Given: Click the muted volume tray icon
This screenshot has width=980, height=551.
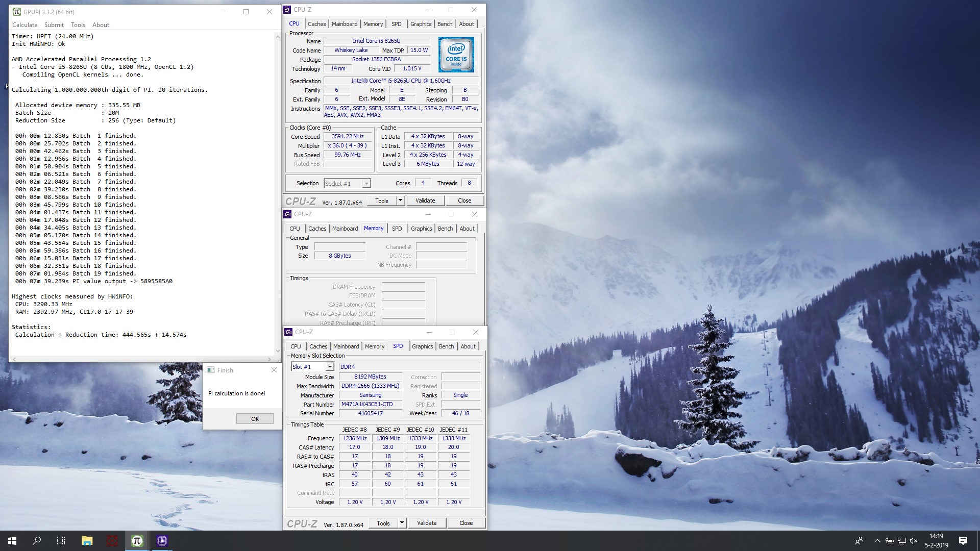Looking at the screenshot, I should click(x=914, y=541).
